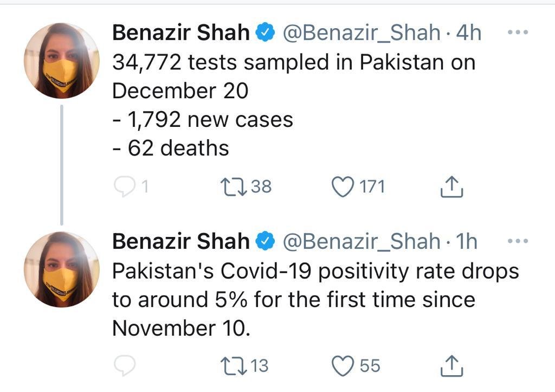The width and height of the screenshot is (555, 392).
Task: Open profile picture on first tweet
Action: (62, 61)
